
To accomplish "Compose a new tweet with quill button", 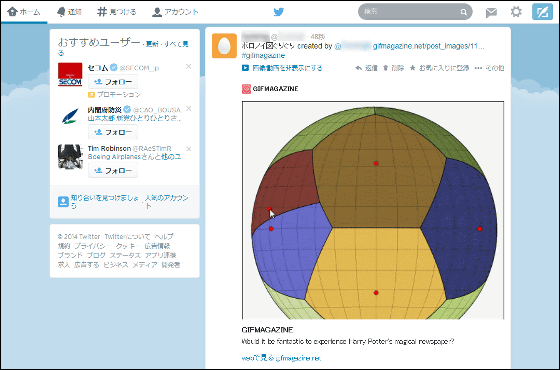I will (x=542, y=12).
